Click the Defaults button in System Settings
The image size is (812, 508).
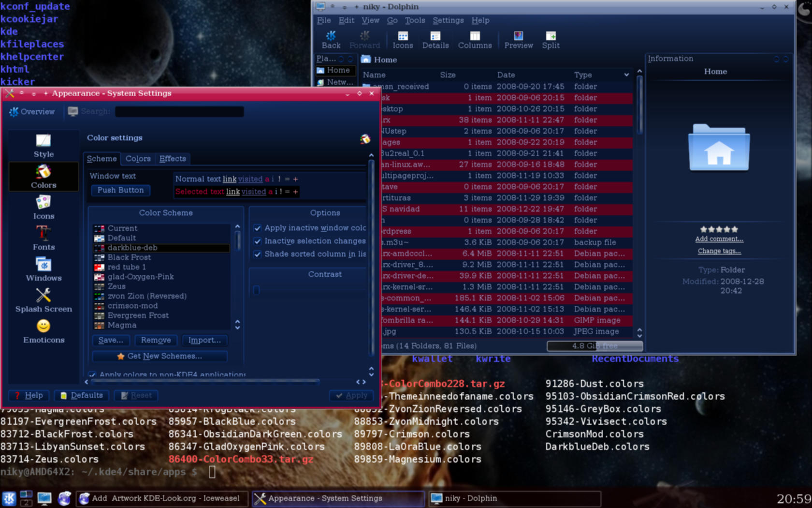click(x=82, y=395)
